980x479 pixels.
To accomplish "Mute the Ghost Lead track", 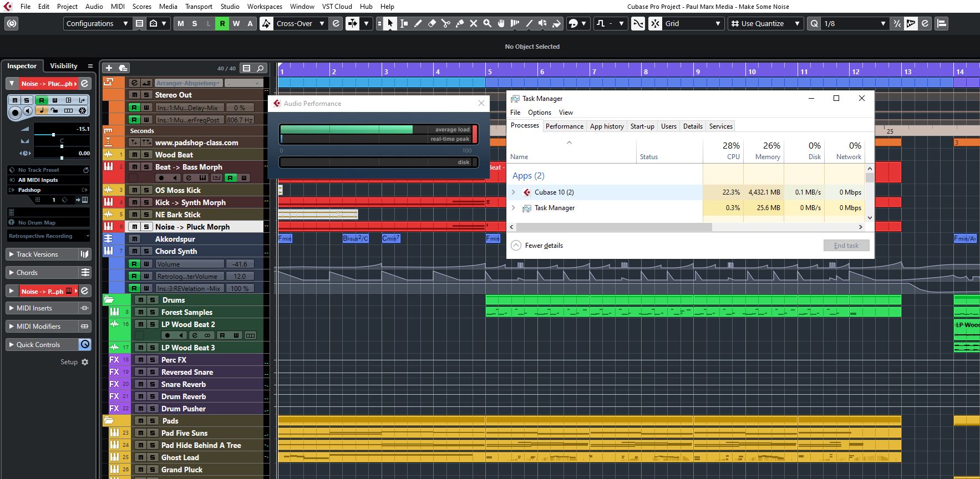I will (x=141, y=457).
